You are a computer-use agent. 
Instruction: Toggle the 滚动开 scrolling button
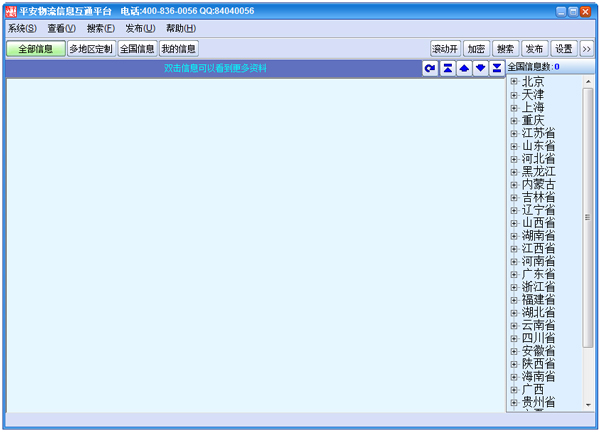(x=445, y=49)
